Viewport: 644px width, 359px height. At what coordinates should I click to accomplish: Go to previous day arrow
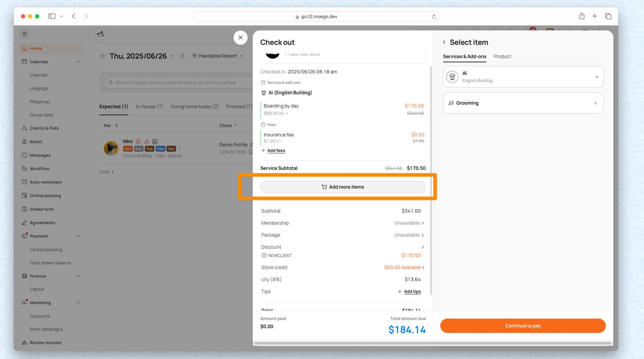tap(103, 56)
